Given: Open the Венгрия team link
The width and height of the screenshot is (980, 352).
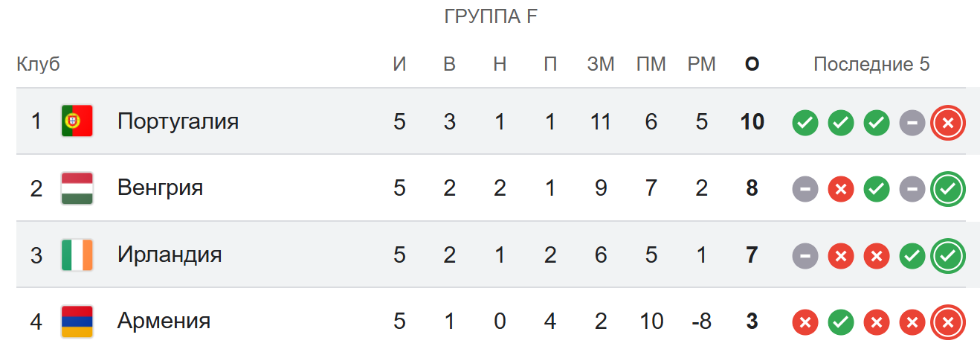Looking at the screenshot, I should pos(160,188).
